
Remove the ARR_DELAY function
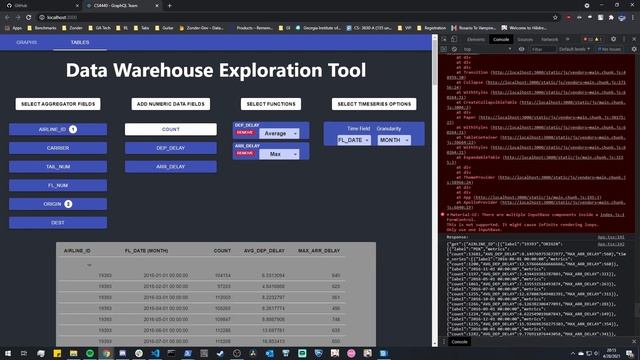pos(245,153)
